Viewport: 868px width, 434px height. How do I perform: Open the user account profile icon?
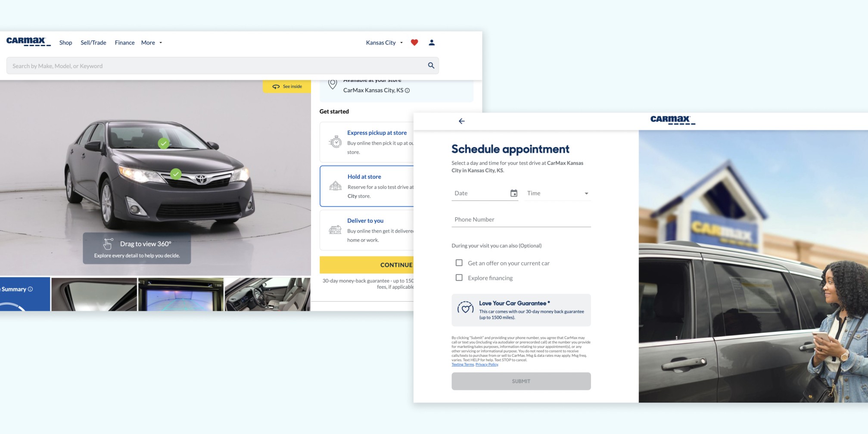(431, 42)
